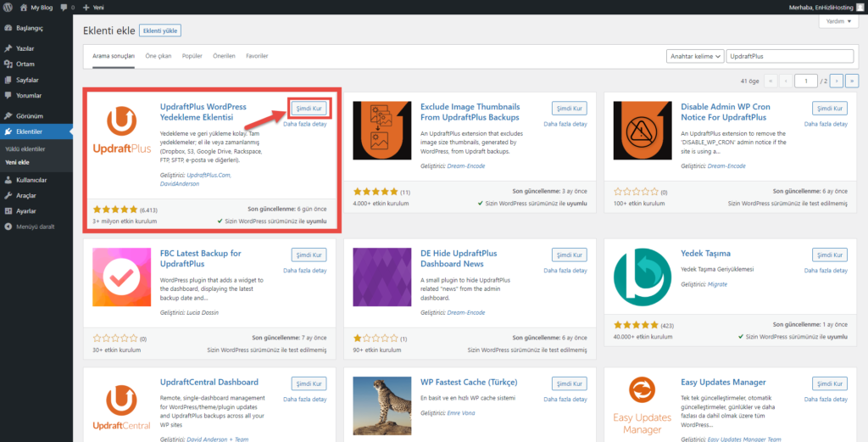Expand the Yardım help dropdown
Viewport: 868px width, 442px height.
click(x=838, y=21)
